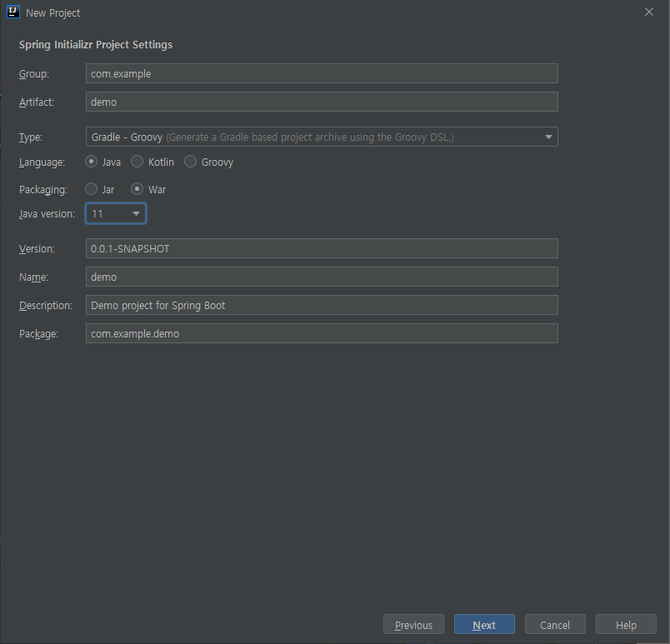Click the Description: label

(46, 306)
